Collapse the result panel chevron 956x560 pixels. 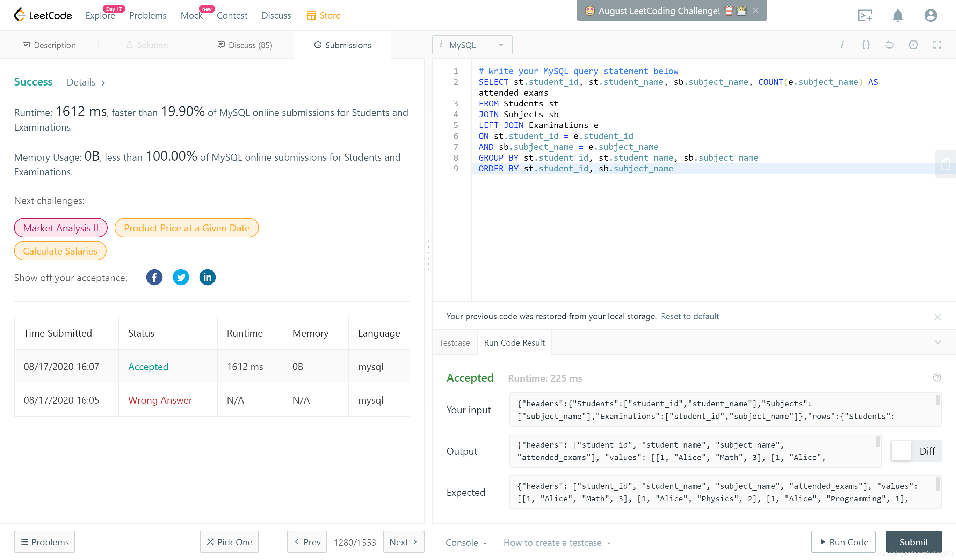click(x=937, y=342)
